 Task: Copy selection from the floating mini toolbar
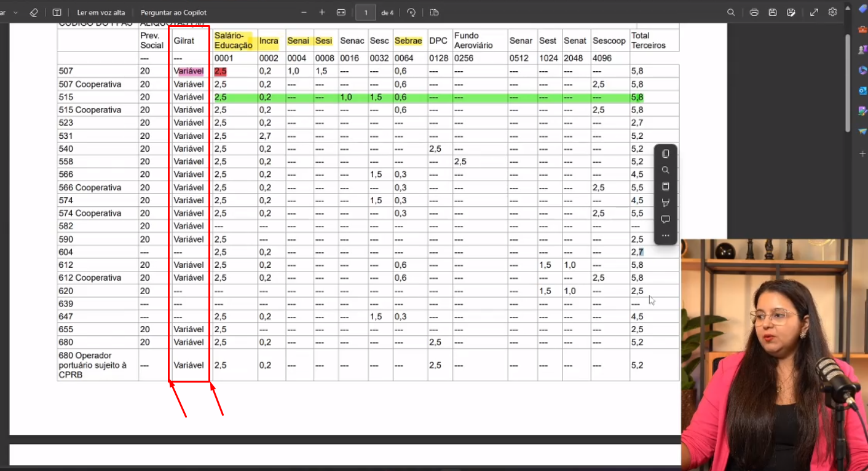665,154
